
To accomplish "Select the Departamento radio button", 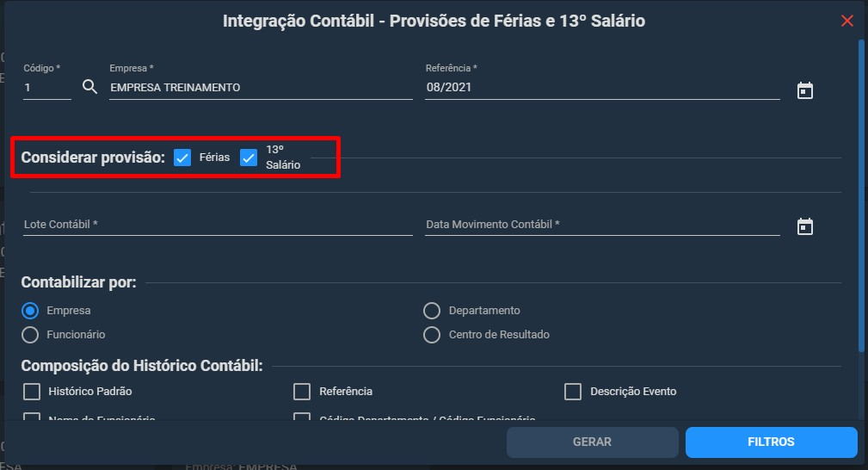I will (x=432, y=311).
